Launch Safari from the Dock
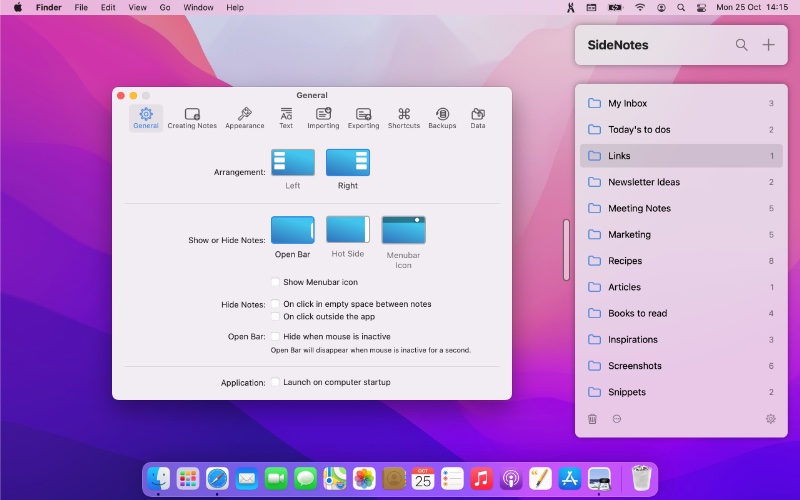This screenshot has height=500, width=800. point(217,479)
